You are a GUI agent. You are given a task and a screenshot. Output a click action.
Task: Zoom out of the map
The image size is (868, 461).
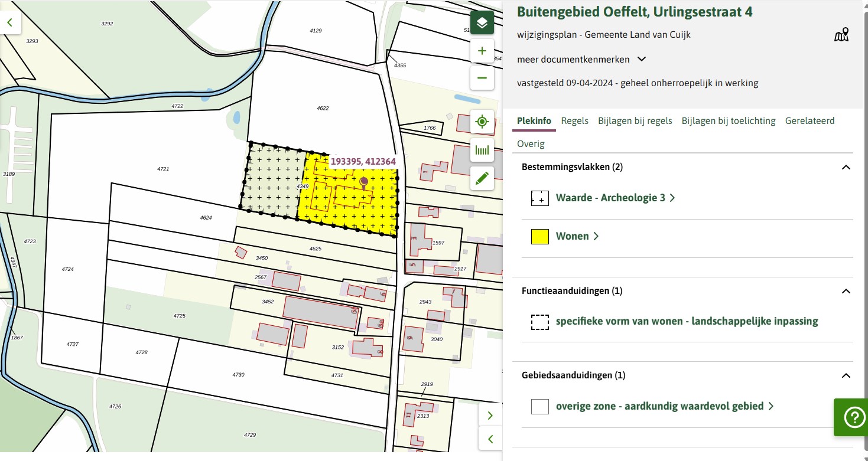click(482, 78)
